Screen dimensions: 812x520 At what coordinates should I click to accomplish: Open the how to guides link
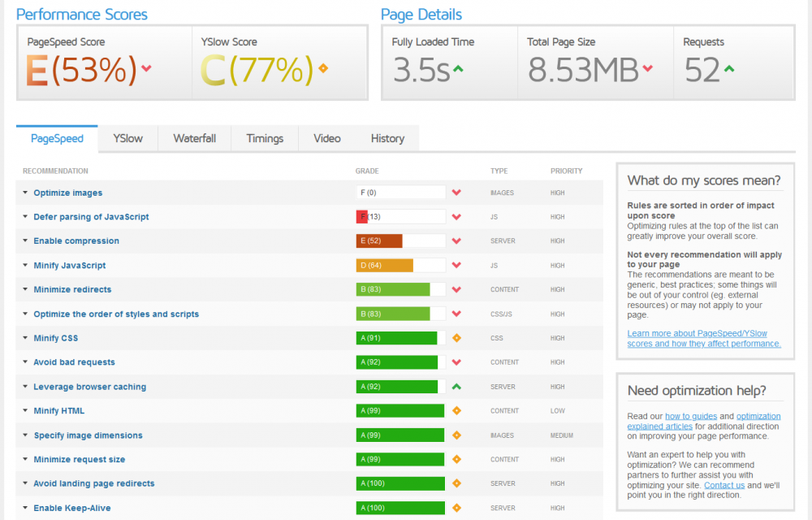pyautogui.click(x=691, y=415)
